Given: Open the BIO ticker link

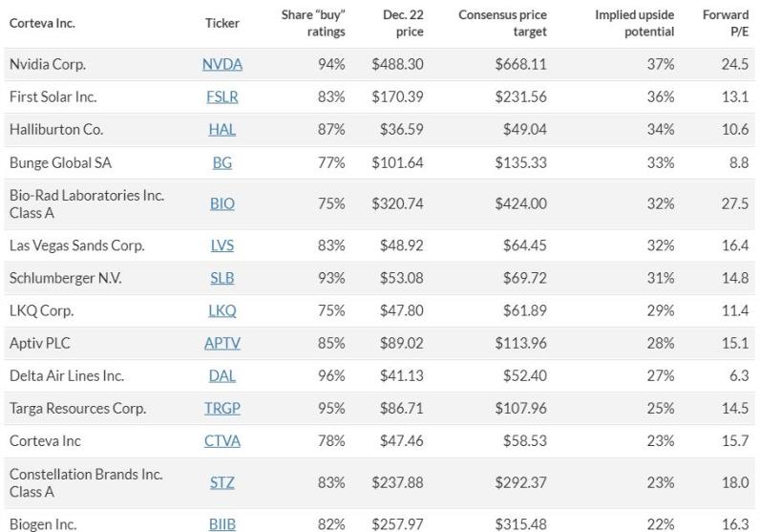Looking at the screenshot, I should [x=222, y=204].
